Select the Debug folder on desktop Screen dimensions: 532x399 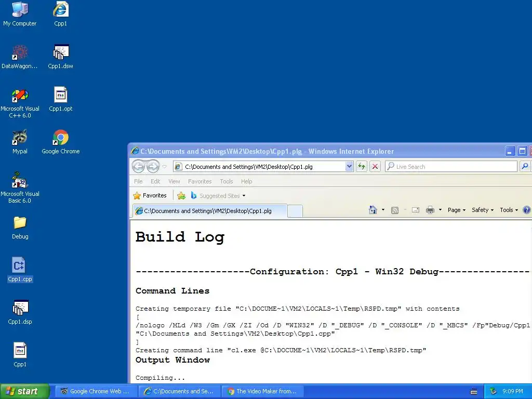click(20, 228)
